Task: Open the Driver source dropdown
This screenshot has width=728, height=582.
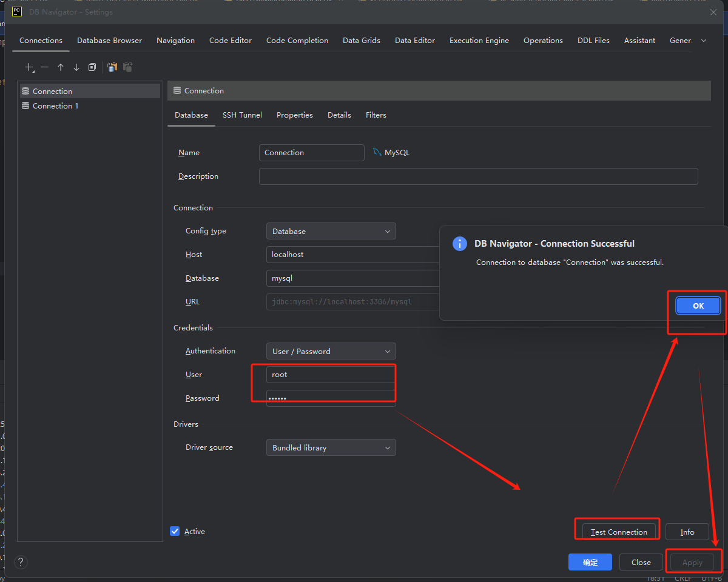Action: click(x=331, y=447)
